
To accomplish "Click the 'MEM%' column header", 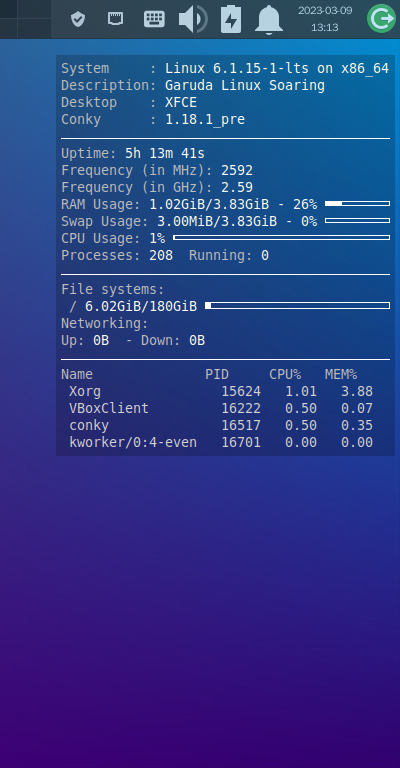I will click(341, 375).
